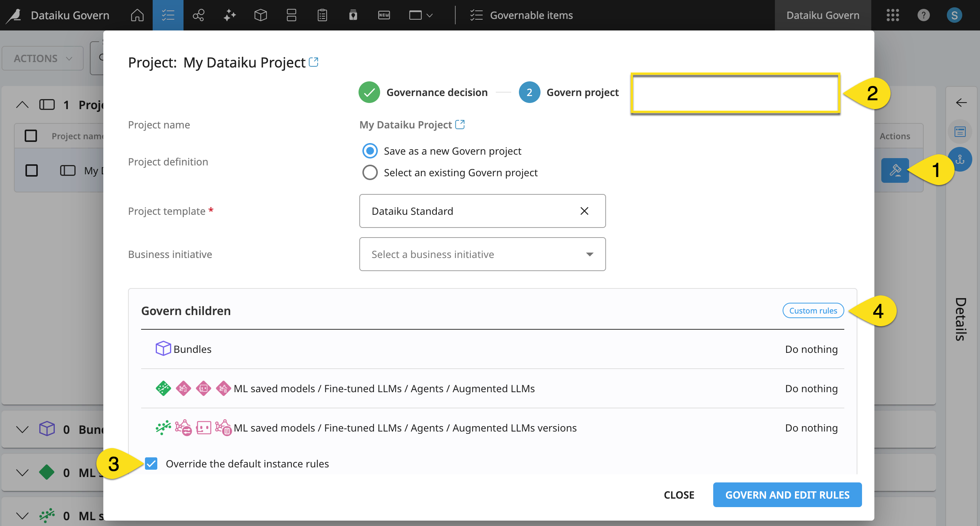Open the help question mark icon
980x526 pixels.
coord(923,15)
